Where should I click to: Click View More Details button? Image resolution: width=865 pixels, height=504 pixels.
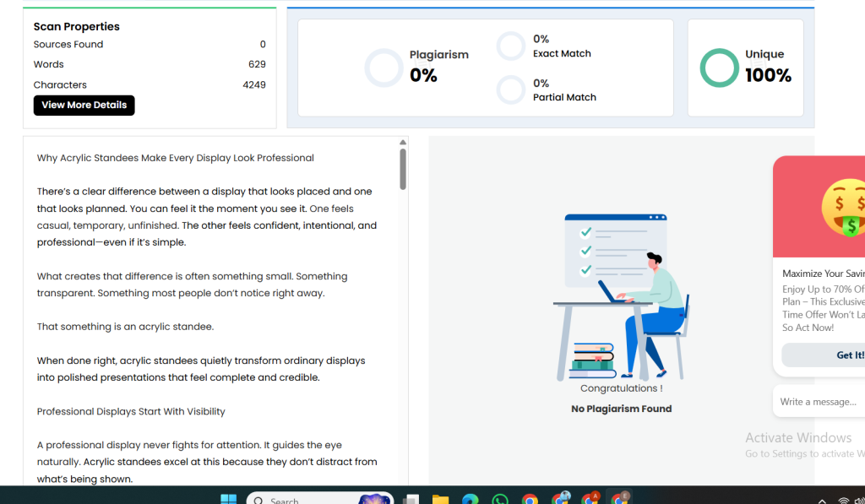(84, 106)
